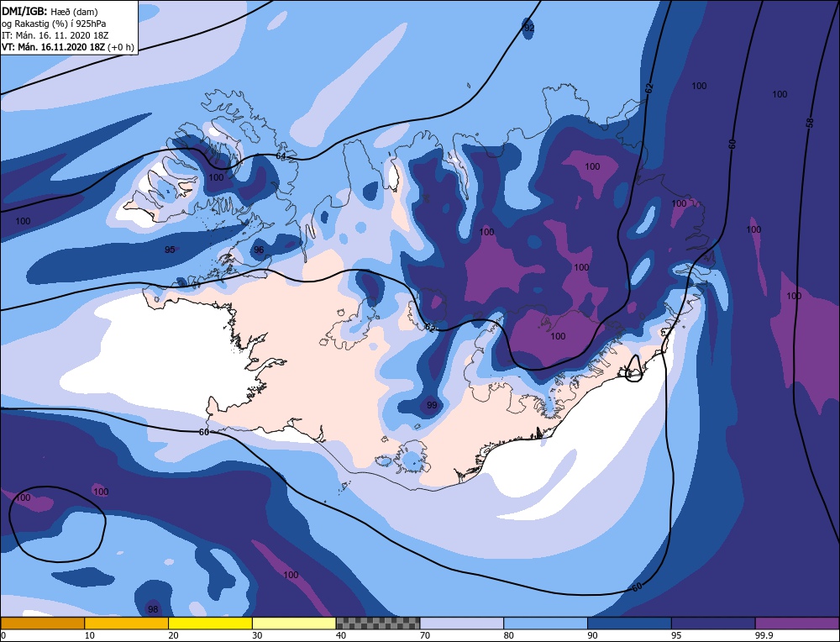Select the purple above-99.9 legend swatch

[x=797, y=623]
